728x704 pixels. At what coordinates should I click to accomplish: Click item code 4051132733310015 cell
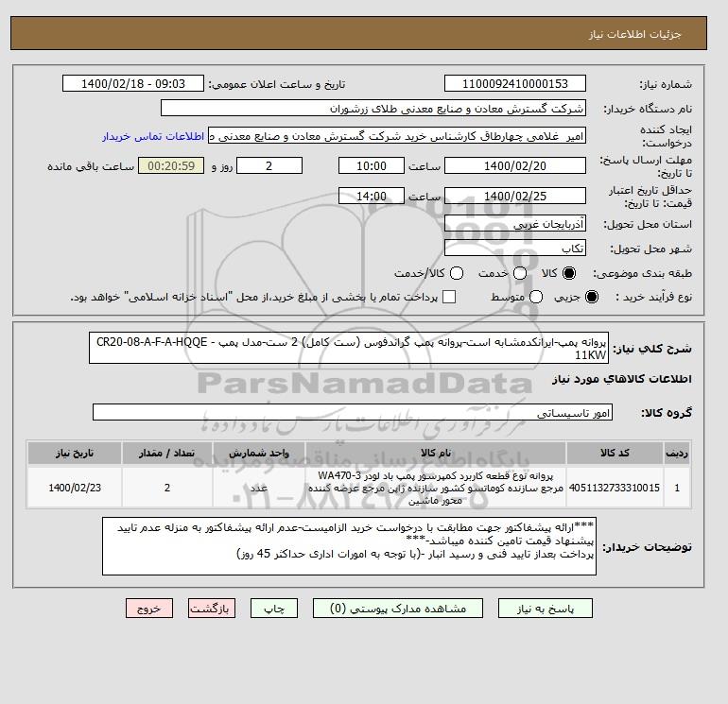pos(615,488)
